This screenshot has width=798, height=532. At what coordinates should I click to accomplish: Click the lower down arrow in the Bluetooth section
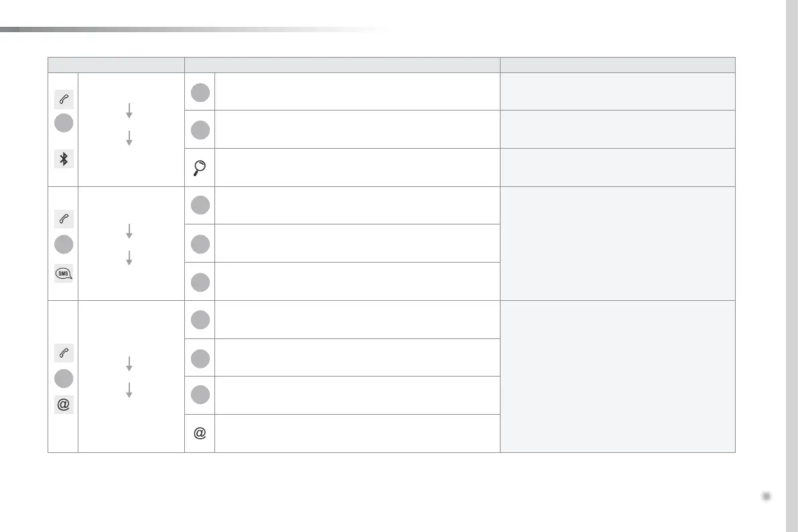point(129,138)
